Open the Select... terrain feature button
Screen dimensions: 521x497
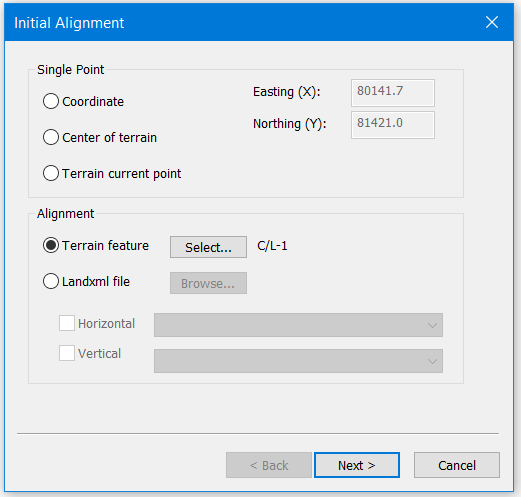tap(208, 247)
